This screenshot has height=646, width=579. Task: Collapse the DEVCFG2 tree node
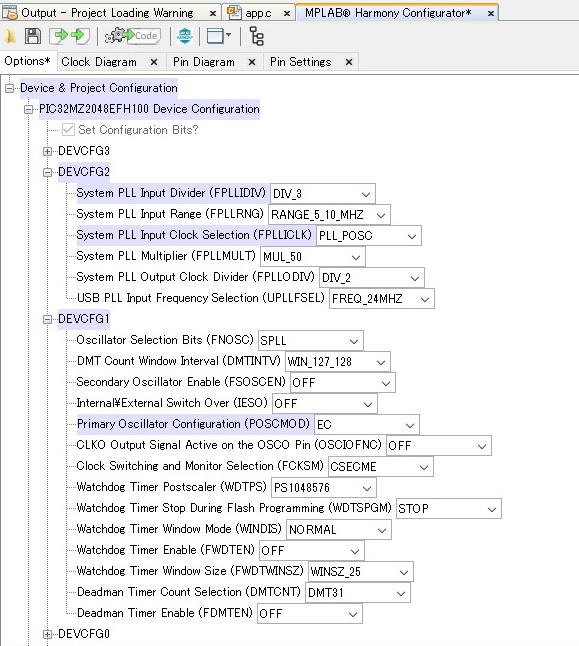[x=47, y=172]
